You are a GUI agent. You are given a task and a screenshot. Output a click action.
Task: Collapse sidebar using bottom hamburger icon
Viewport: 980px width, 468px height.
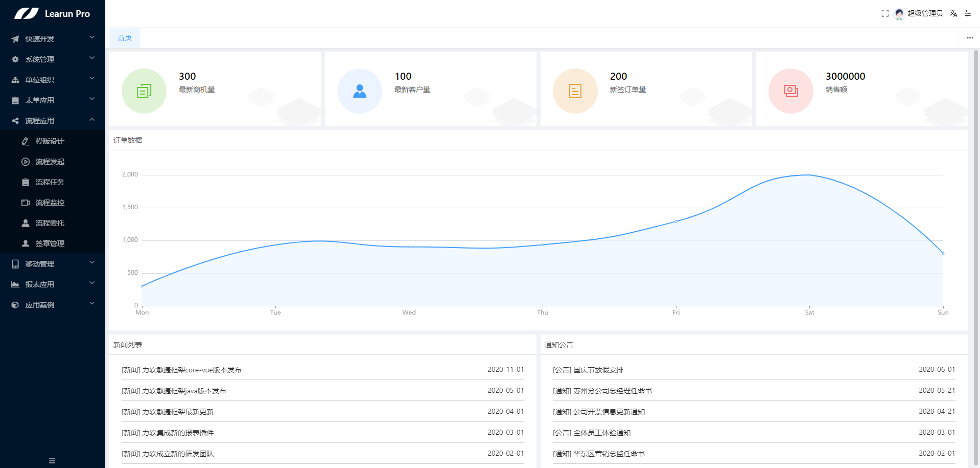coord(52,461)
